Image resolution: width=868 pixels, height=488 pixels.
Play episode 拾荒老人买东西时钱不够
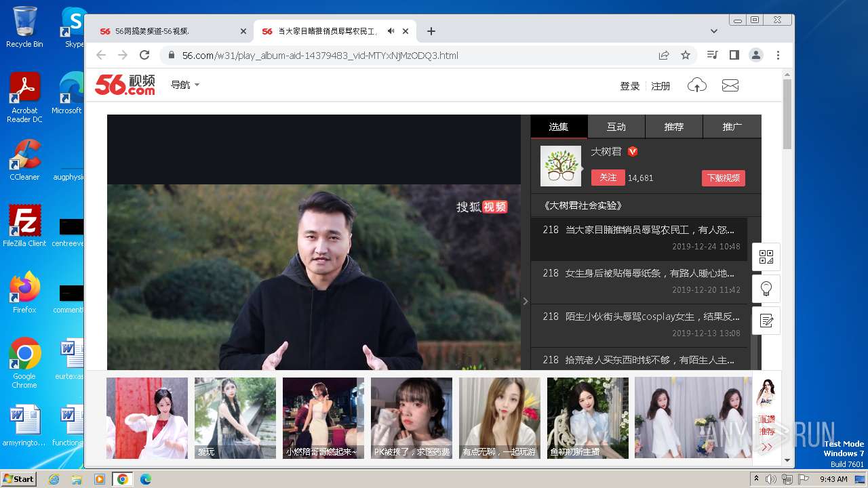[x=639, y=360]
